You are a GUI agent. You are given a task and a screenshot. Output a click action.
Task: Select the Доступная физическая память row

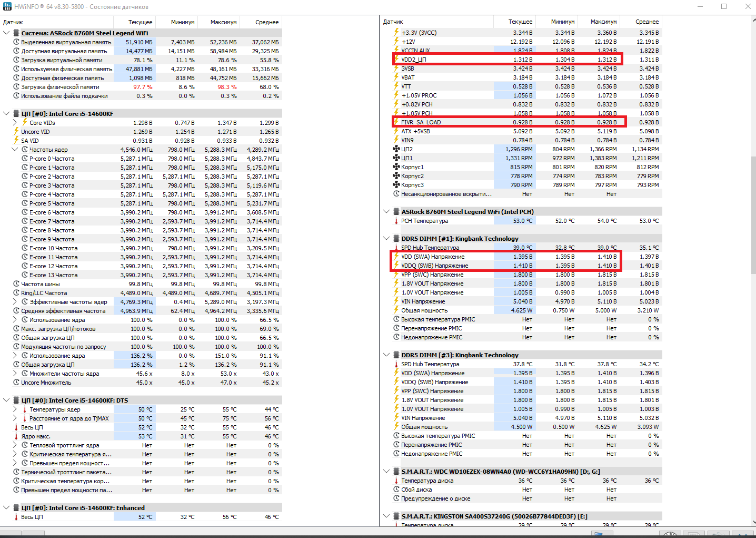(141, 78)
